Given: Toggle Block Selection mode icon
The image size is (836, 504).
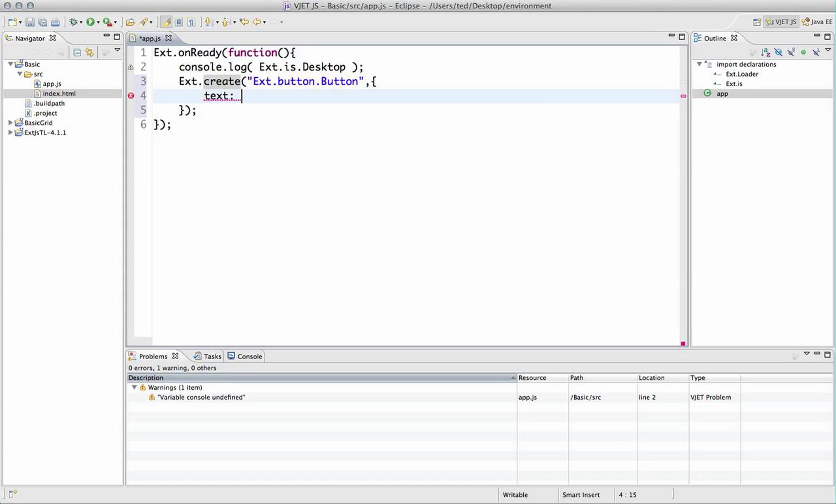Looking at the screenshot, I should 179,22.
